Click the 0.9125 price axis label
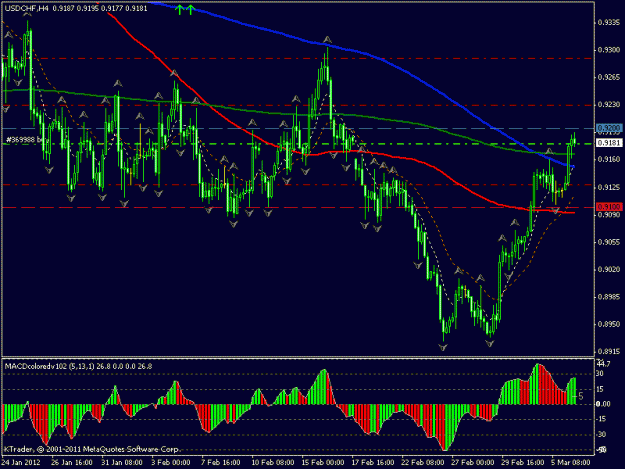Screen dimensions: 625x469 (x=609, y=187)
